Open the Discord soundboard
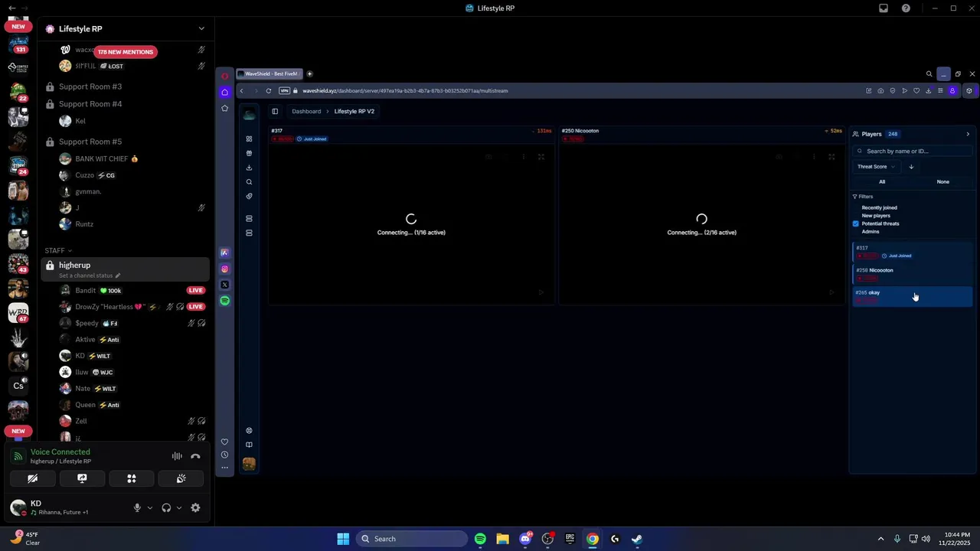 (181, 478)
